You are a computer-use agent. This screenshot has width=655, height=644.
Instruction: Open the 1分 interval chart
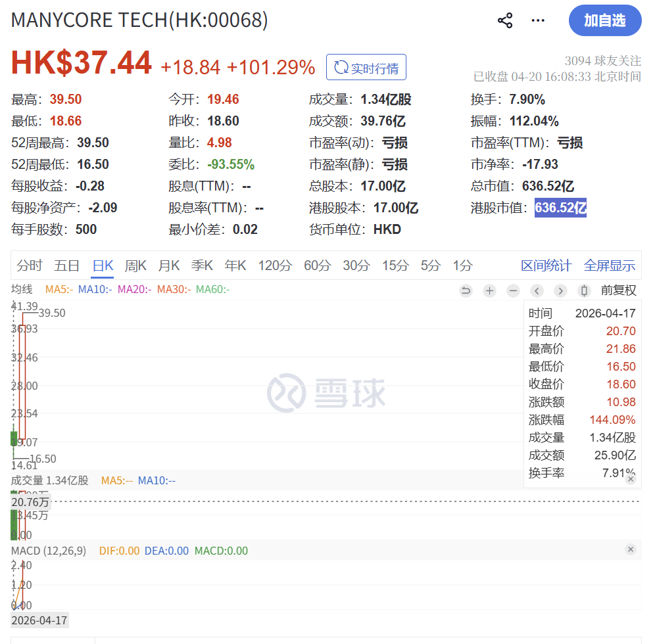[463, 265]
